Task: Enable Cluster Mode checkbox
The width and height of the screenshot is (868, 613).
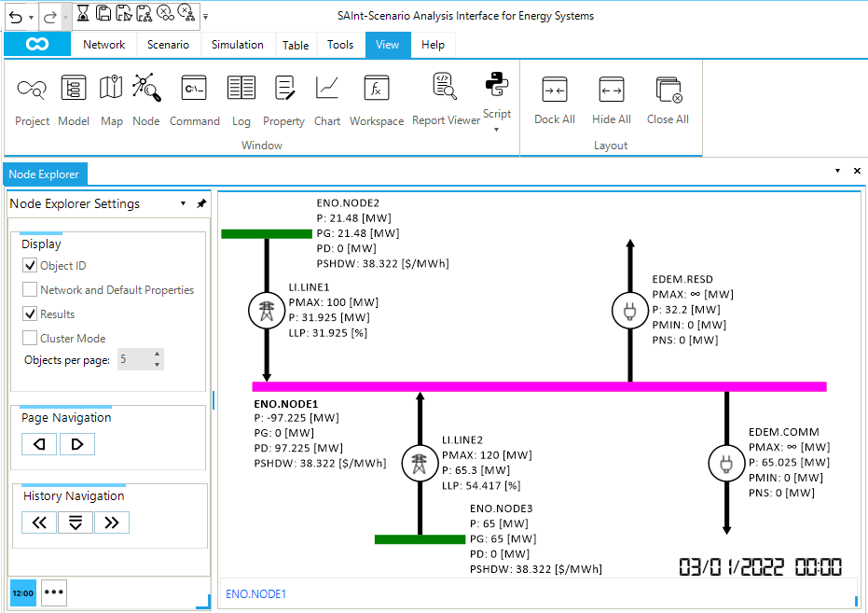Action: [30, 338]
